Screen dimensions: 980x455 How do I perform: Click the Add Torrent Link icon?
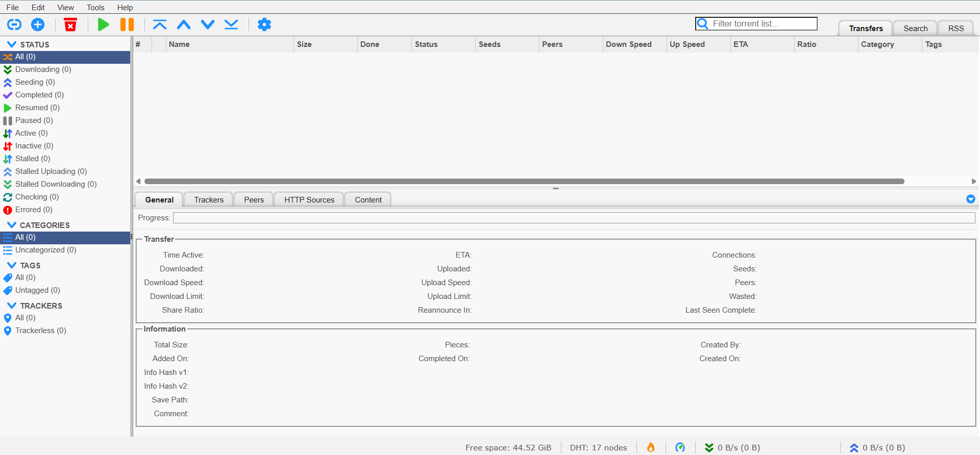point(14,24)
